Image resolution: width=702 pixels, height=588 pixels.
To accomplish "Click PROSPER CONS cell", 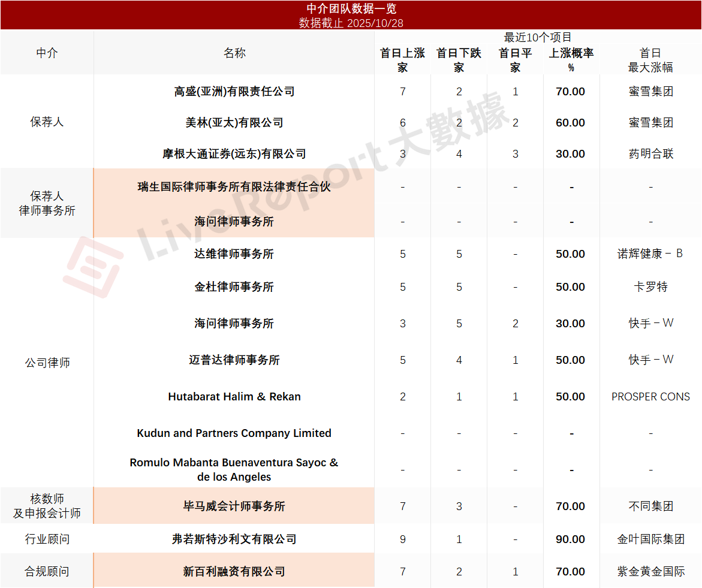I will (x=650, y=396).
